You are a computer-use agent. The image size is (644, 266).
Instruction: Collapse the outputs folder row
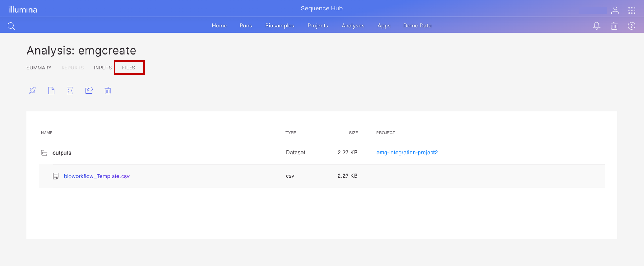pos(45,153)
